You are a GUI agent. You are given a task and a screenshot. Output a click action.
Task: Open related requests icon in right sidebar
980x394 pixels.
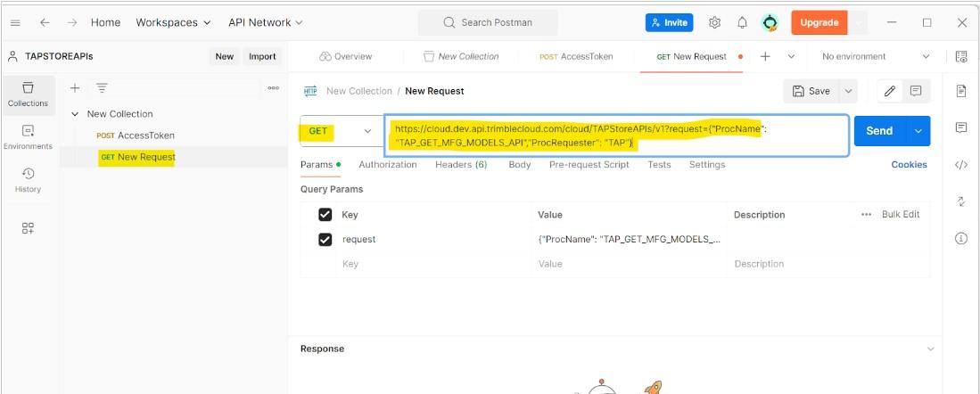(x=961, y=201)
